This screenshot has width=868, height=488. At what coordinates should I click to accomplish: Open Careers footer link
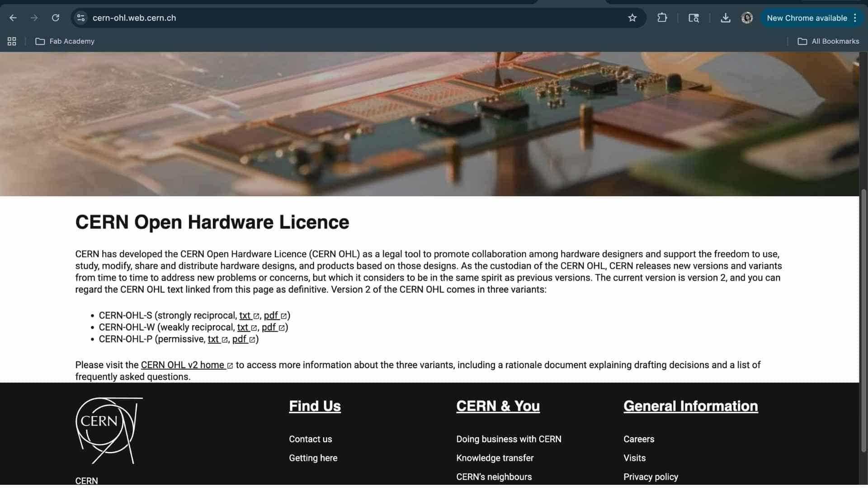coord(639,439)
